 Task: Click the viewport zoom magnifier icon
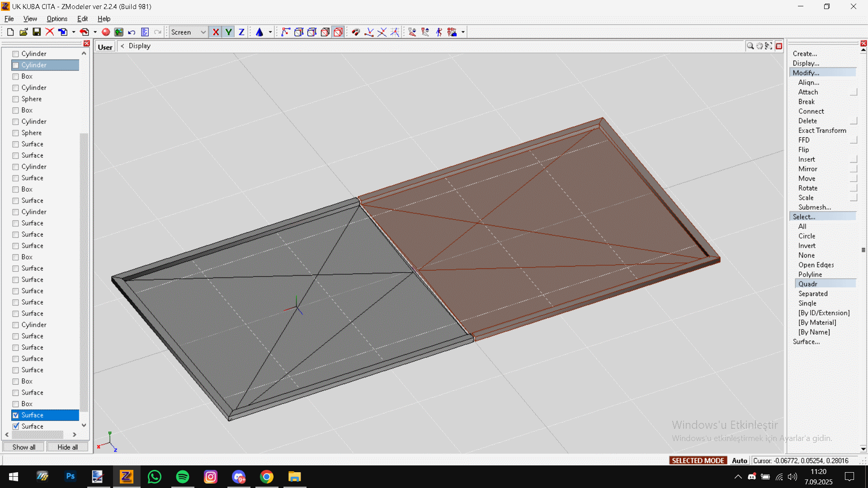(750, 46)
